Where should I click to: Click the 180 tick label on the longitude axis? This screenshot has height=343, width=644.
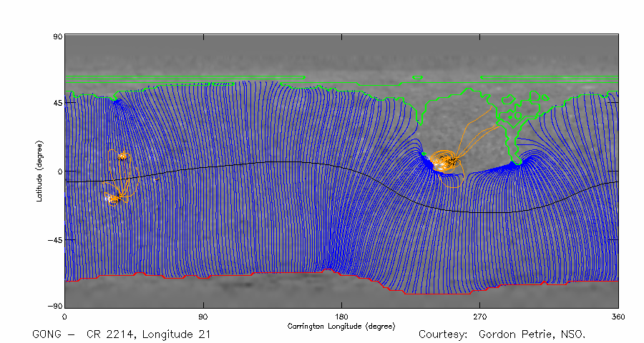pyautogui.click(x=341, y=316)
